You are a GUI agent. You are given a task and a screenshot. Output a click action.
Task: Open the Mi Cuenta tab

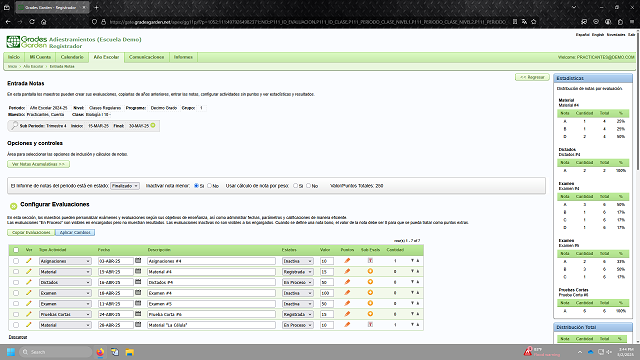pos(40,57)
